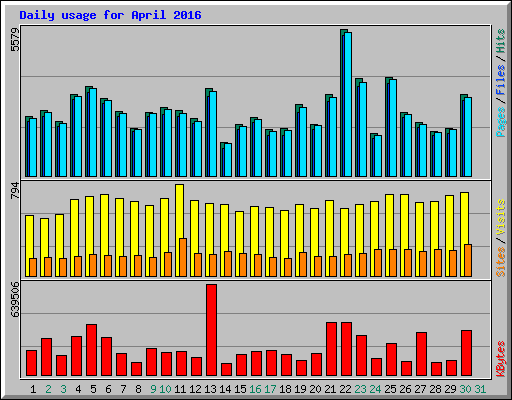Screen dimensions: 512x400
Task: Click the orange sites bar for day 11
Action: (x=183, y=257)
